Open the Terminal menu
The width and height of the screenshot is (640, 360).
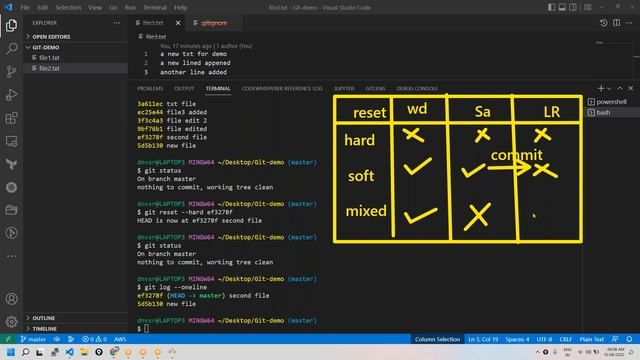[155, 7]
